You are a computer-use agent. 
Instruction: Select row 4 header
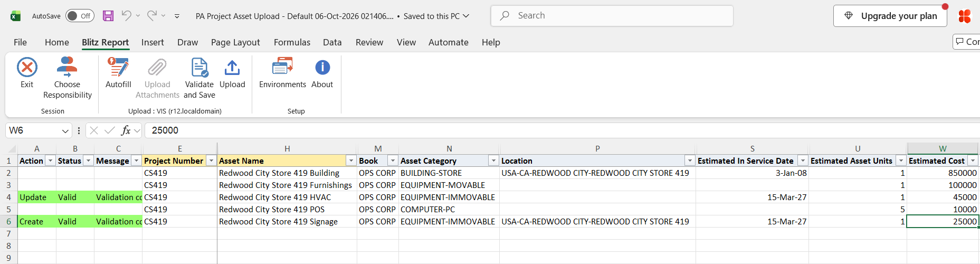pyautogui.click(x=8, y=197)
